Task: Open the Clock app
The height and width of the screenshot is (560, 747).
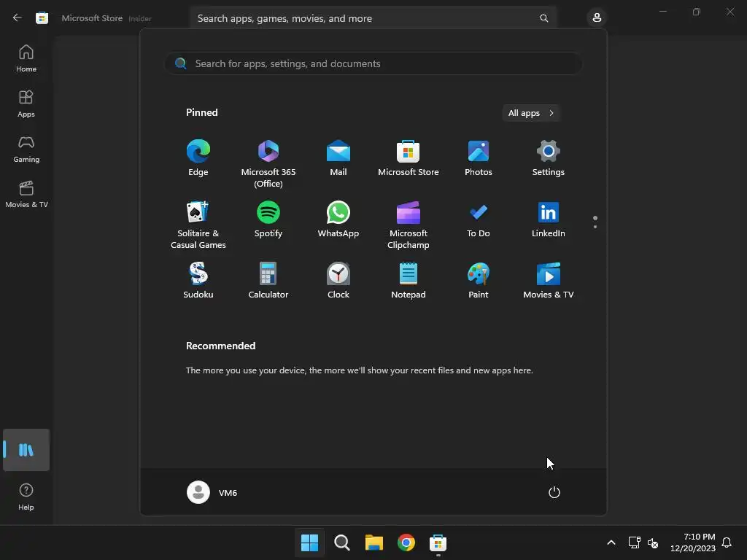Action: (338, 281)
